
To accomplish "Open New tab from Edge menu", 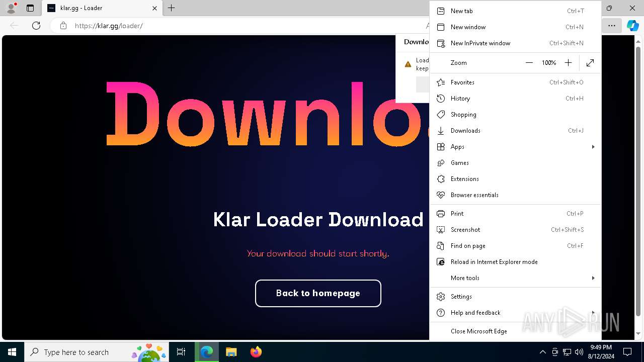I will pyautogui.click(x=516, y=11).
